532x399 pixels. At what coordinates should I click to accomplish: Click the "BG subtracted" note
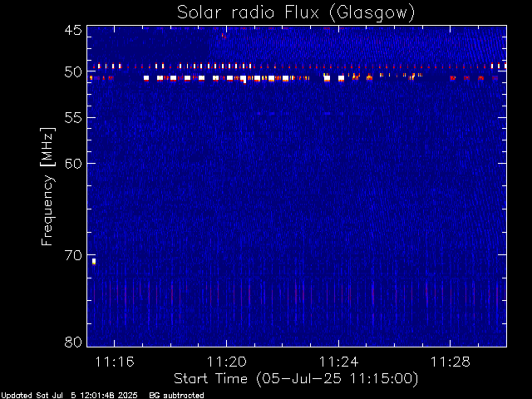(176, 396)
